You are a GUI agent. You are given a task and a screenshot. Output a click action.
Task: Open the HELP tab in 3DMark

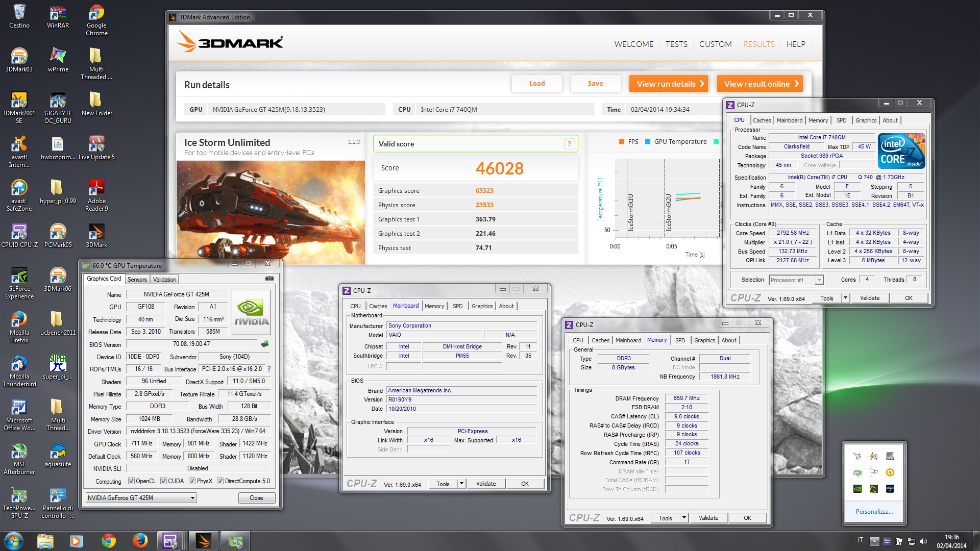(796, 44)
